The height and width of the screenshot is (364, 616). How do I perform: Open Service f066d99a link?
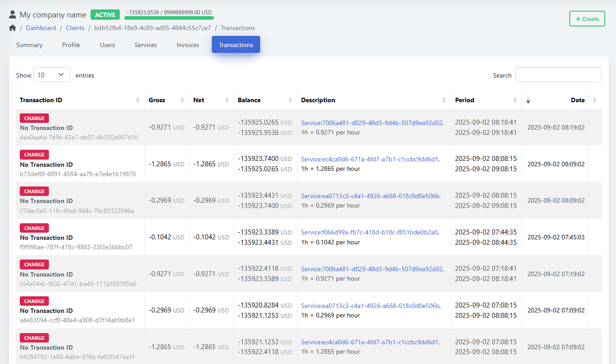pos(370,232)
